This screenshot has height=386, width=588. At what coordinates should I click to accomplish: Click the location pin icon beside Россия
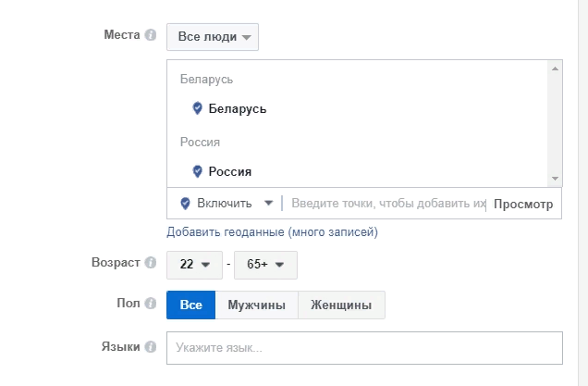(x=197, y=171)
